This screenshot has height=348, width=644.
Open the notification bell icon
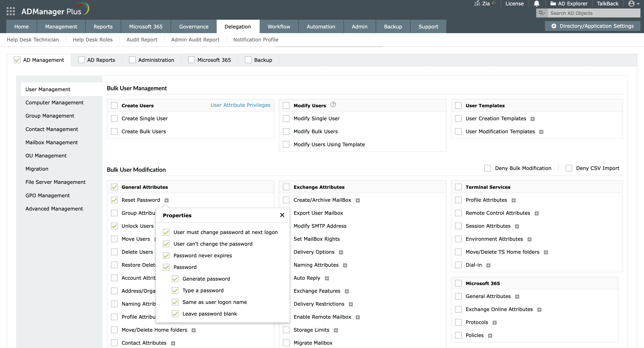pos(536,4)
